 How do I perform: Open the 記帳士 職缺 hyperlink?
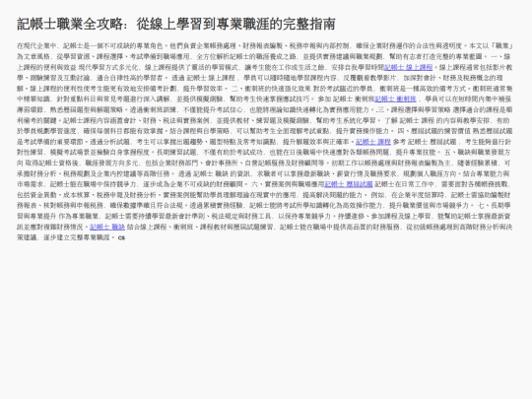point(107,227)
